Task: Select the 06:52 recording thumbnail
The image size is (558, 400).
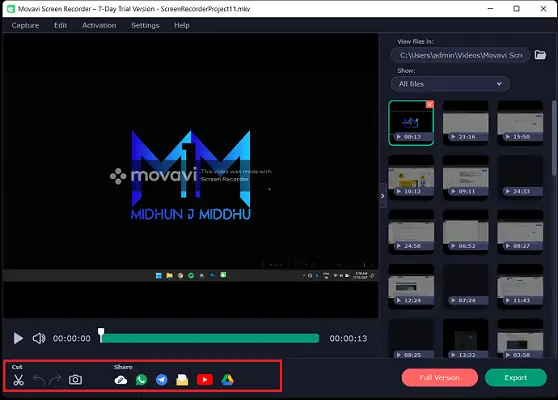Action: coord(465,232)
